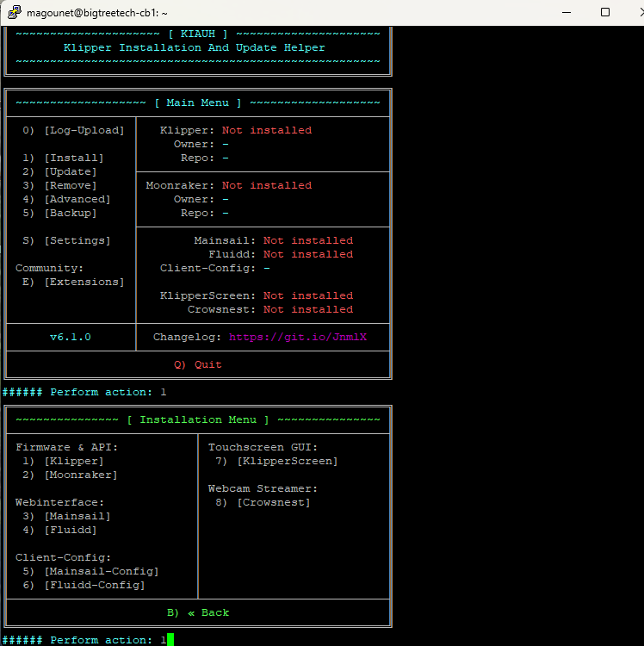644x646 pixels.
Task: Click the first Perform action: 1 prompt
Action: click(x=84, y=392)
